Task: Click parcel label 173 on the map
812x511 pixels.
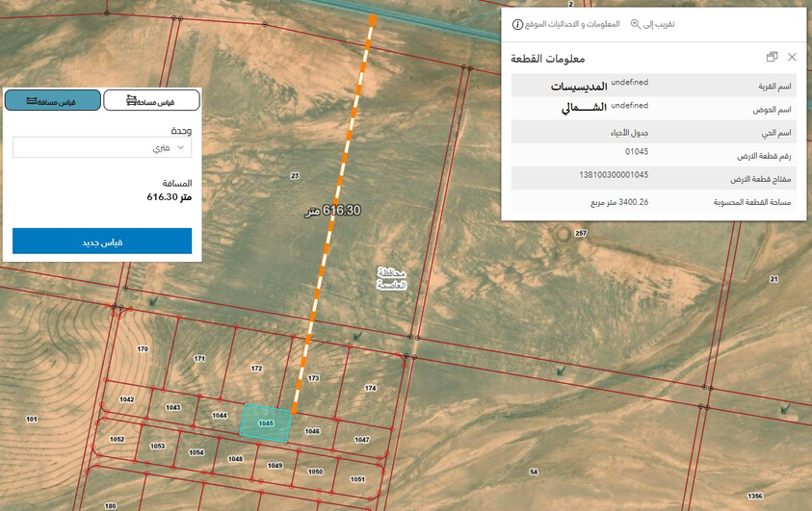Action: [314, 378]
